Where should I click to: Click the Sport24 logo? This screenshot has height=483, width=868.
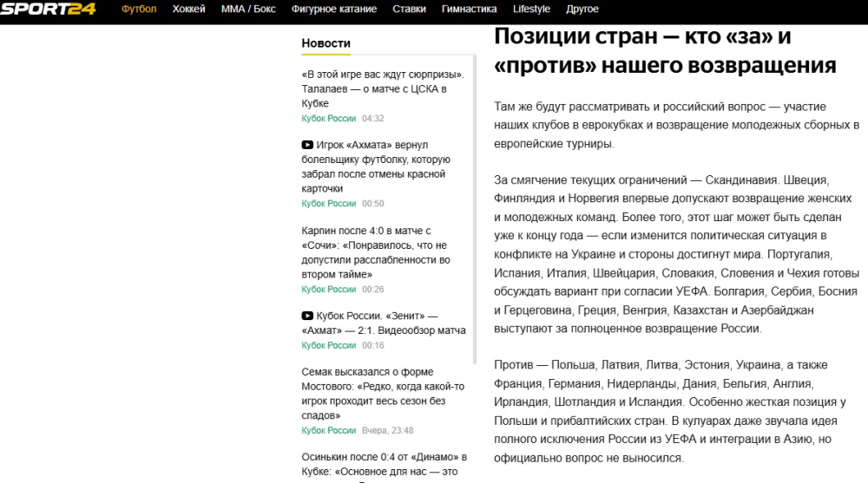(x=49, y=10)
